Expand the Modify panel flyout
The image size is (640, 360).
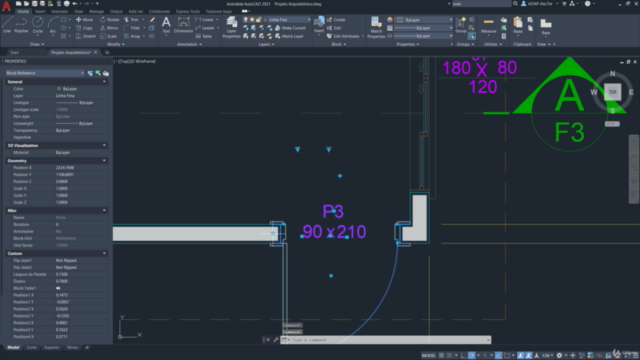pos(116,44)
